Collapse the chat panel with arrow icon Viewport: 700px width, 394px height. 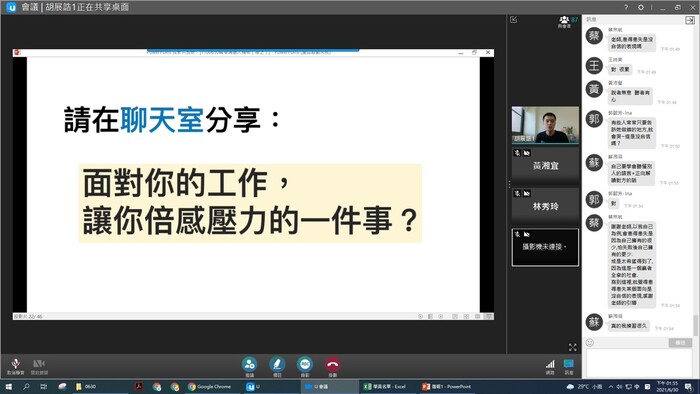coord(690,20)
